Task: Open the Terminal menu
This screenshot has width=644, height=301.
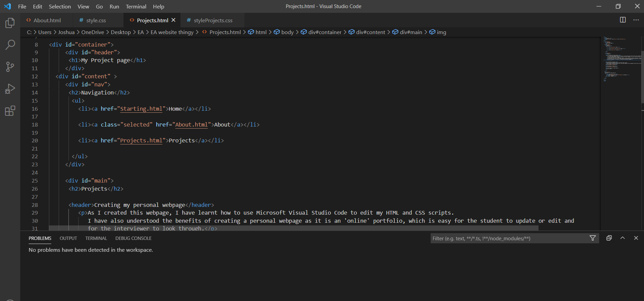Action: click(136, 6)
